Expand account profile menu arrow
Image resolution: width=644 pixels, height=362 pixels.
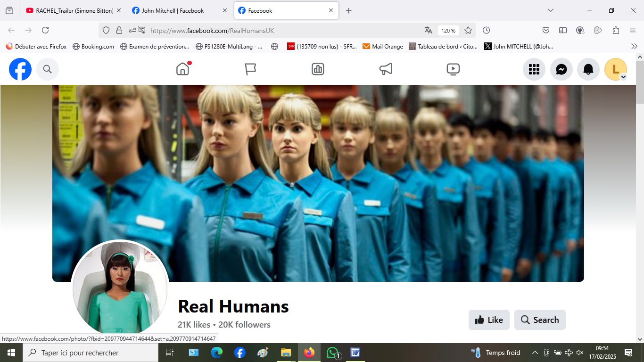[623, 77]
